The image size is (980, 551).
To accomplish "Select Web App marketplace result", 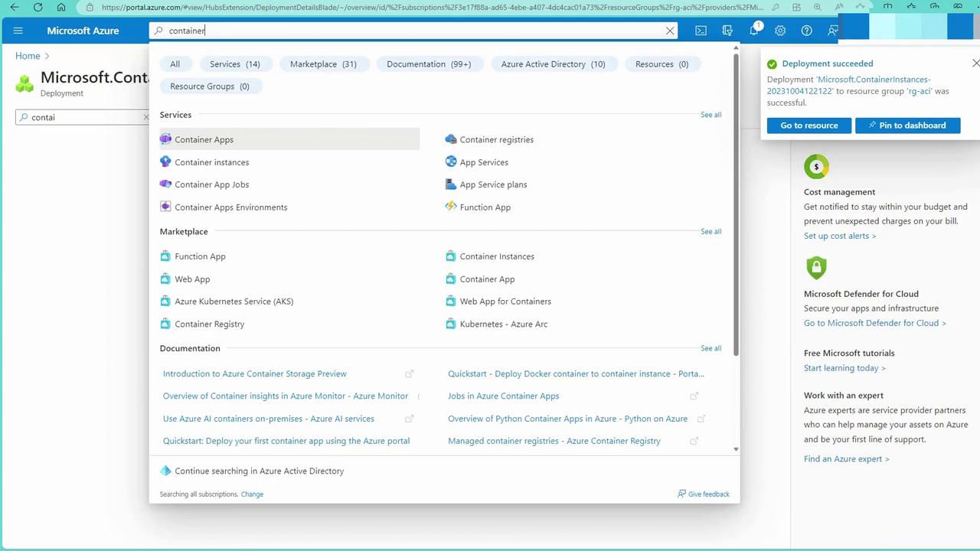I will [x=192, y=279].
